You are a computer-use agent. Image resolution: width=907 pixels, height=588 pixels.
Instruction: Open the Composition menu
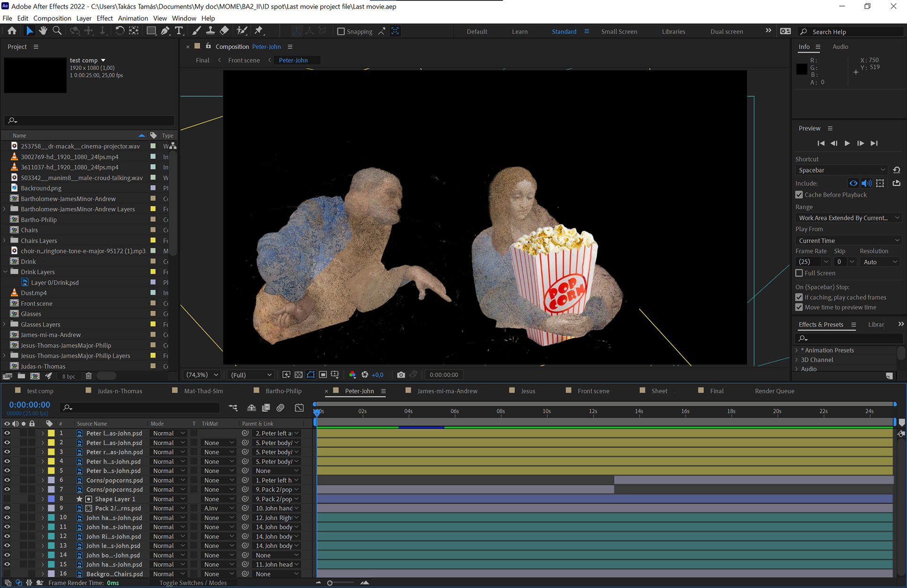pyautogui.click(x=52, y=18)
